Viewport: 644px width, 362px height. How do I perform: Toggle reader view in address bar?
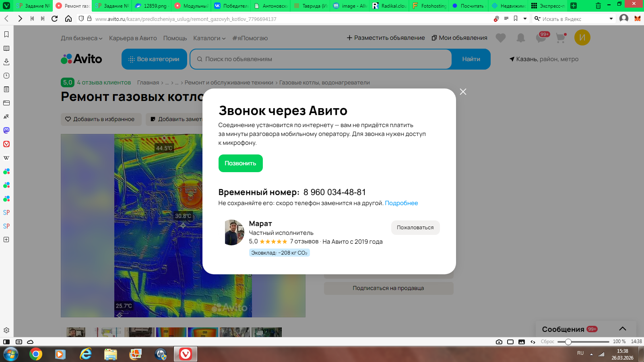click(x=506, y=19)
